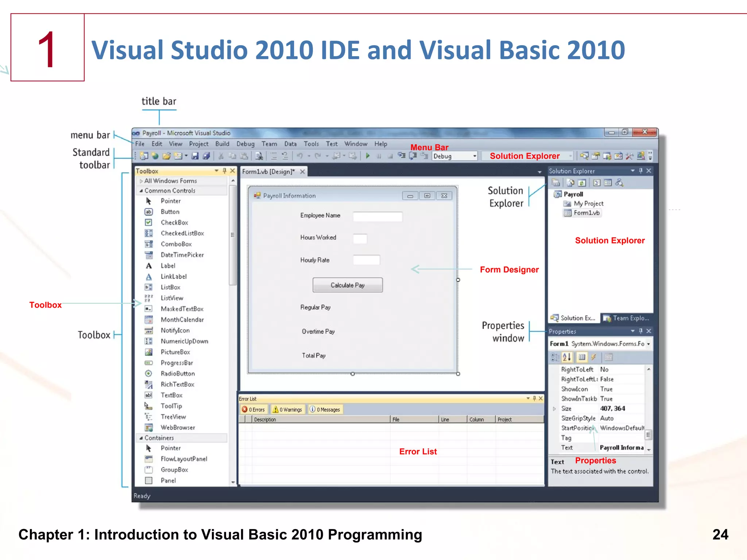Open the Build menu
The height and width of the screenshot is (560, 747).
coord(222,144)
